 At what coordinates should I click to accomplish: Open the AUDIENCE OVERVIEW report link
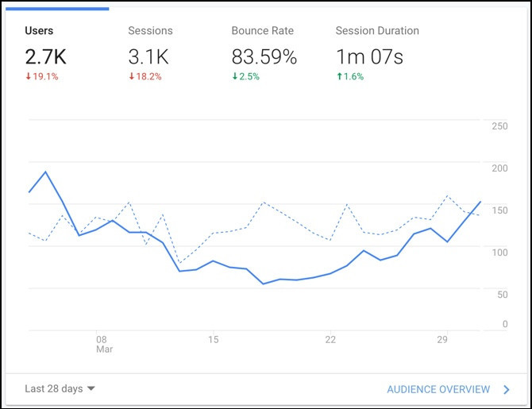point(438,389)
